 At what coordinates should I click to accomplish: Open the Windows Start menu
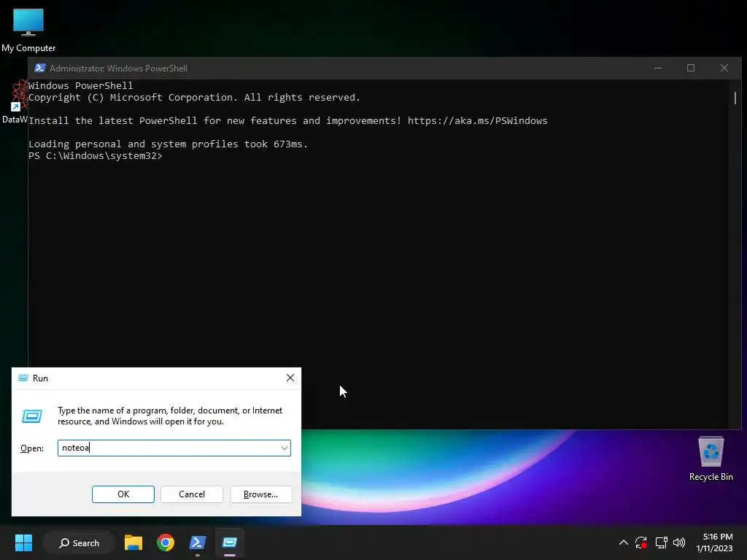[23, 542]
